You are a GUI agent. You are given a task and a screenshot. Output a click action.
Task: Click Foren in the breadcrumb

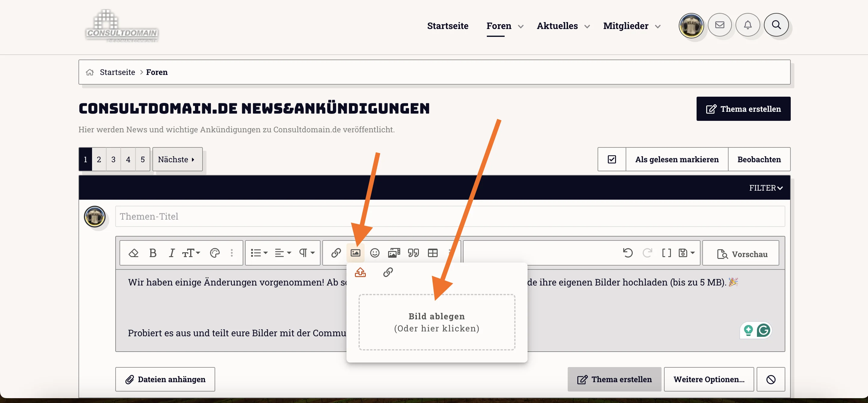pos(157,72)
